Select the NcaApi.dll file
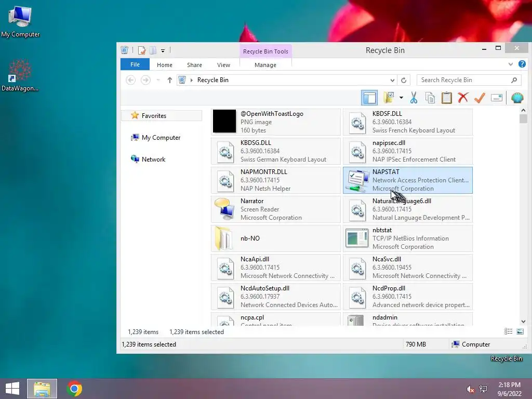 click(x=275, y=268)
